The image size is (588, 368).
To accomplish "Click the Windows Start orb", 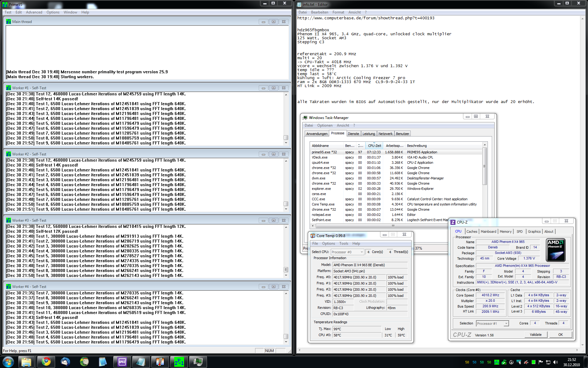I will click(8, 362).
